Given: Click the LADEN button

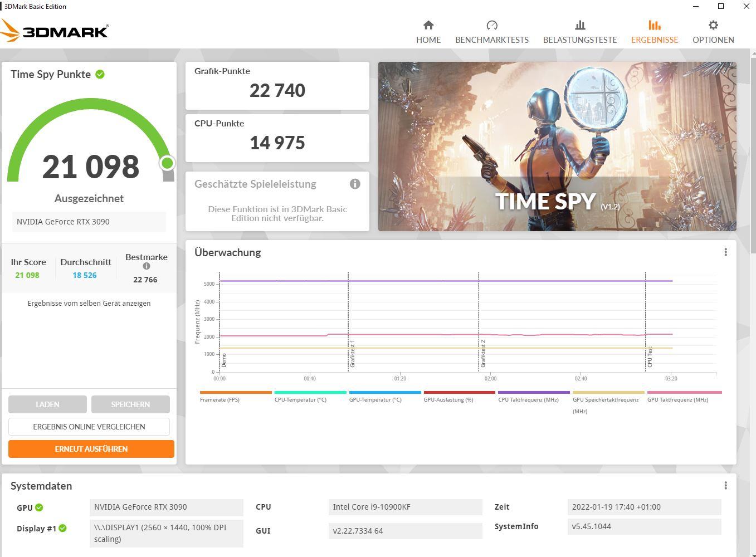Looking at the screenshot, I should point(47,404).
